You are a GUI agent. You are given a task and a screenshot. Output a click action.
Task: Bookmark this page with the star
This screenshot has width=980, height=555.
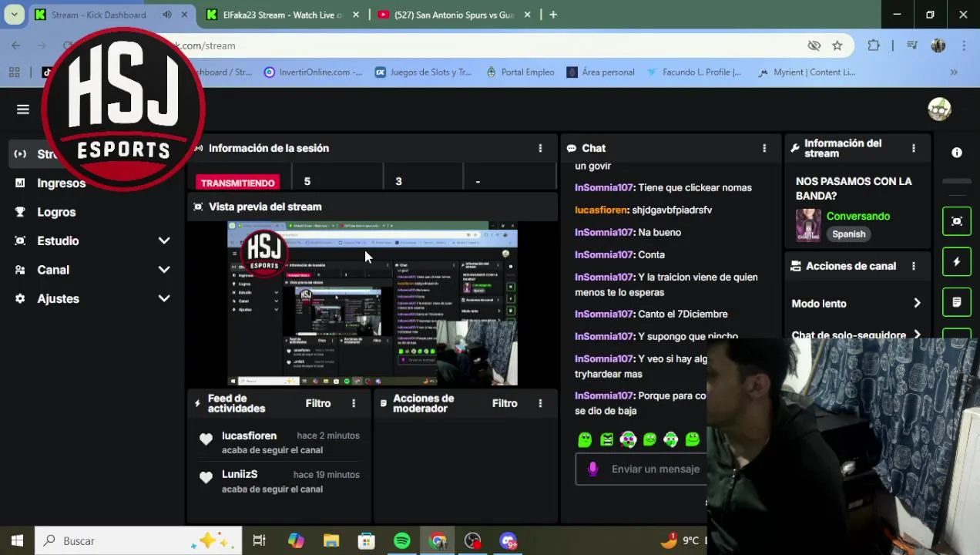click(837, 45)
